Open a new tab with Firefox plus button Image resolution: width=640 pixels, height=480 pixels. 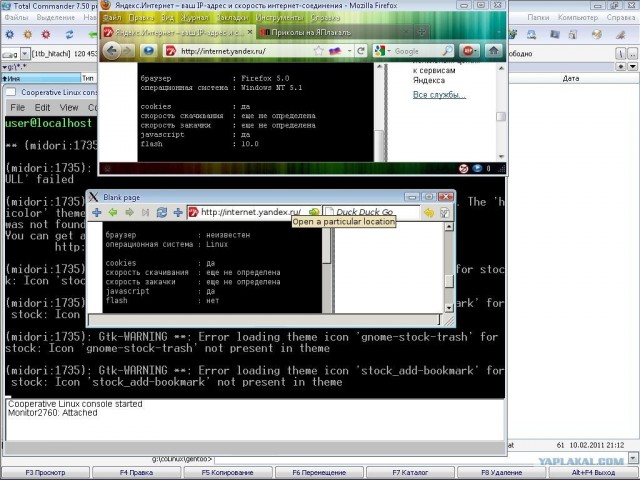[422, 32]
